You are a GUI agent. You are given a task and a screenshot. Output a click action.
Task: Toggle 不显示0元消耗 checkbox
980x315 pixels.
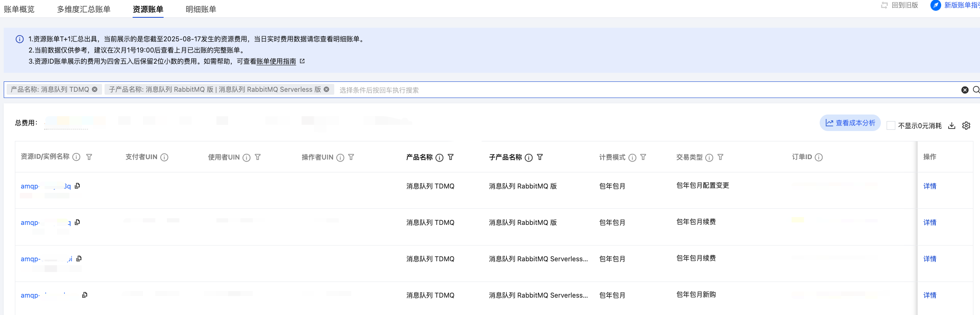pos(891,126)
